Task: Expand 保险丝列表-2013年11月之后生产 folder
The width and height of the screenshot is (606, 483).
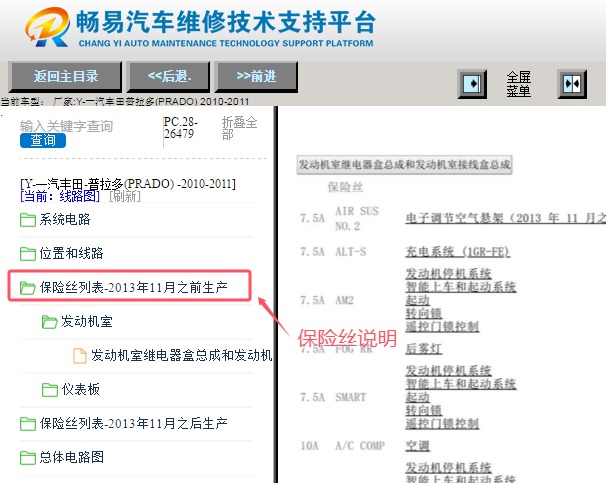Action: click(x=134, y=423)
